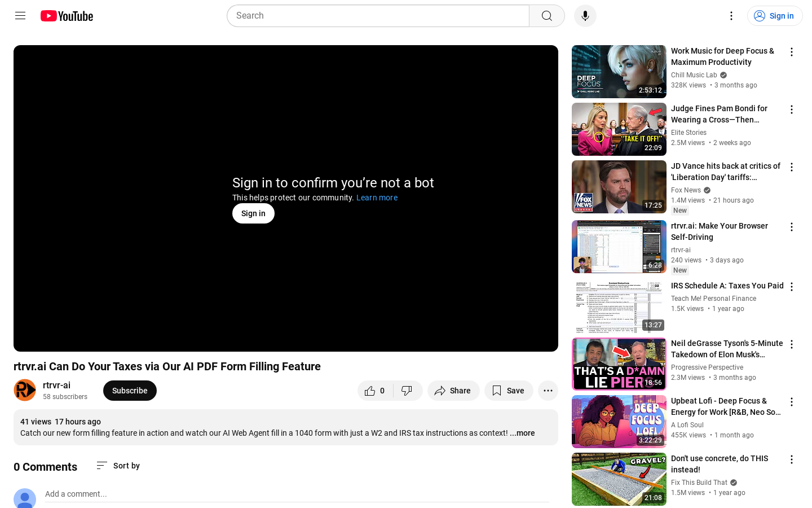Open options for Neil deGrasse Tyson video

[x=792, y=344]
